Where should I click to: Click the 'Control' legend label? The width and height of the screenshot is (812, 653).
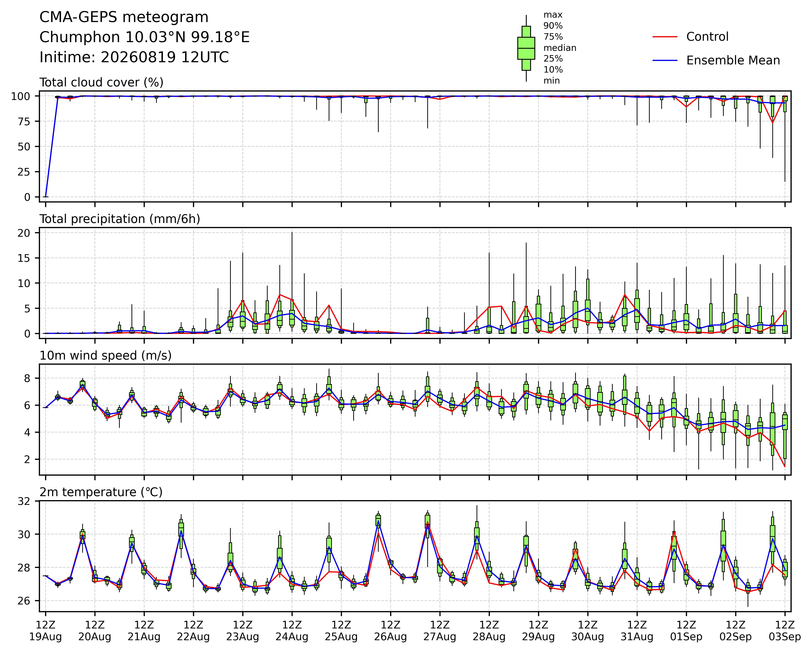click(707, 37)
